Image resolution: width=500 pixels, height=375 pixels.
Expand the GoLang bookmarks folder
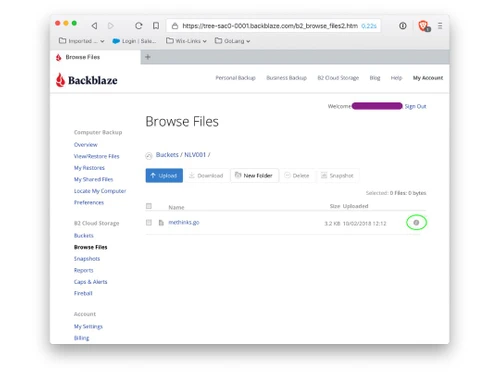coord(233,41)
